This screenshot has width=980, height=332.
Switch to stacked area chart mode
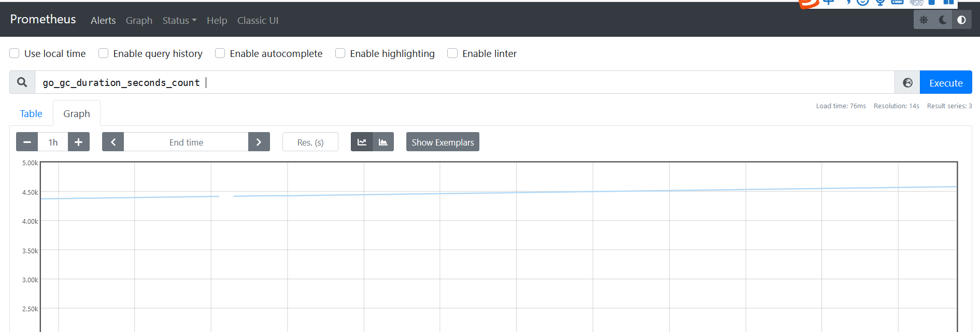[x=383, y=142]
